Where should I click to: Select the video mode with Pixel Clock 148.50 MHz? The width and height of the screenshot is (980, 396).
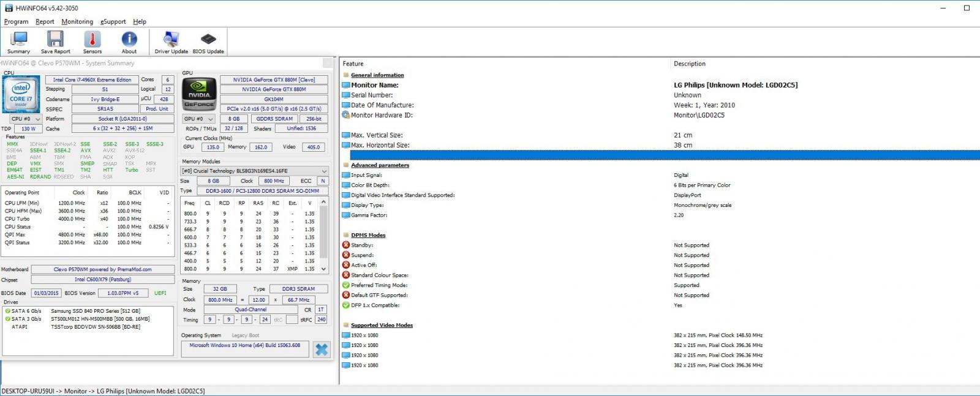[660, 335]
